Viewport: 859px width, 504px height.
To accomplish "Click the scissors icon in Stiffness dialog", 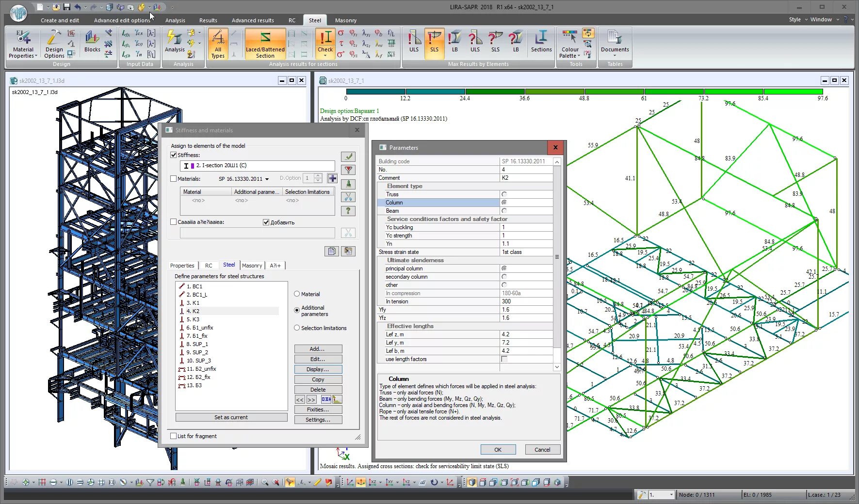I will click(x=348, y=197).
